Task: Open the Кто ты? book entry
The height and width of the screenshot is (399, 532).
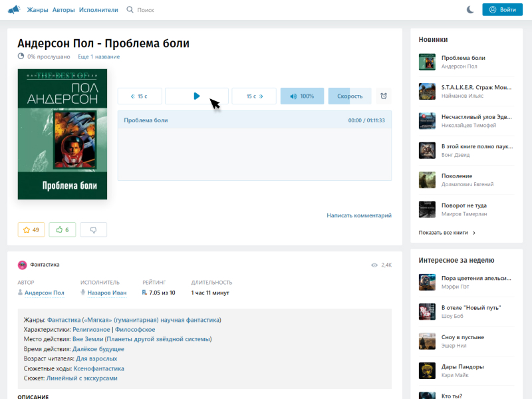Action: [452, 396]
